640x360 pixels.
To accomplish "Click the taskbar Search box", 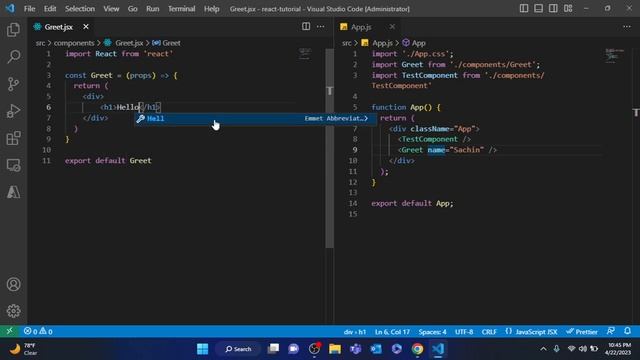I will 238,349.
